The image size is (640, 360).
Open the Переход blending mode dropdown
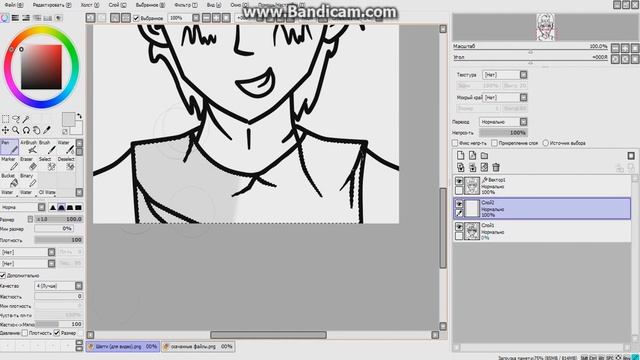503,122
